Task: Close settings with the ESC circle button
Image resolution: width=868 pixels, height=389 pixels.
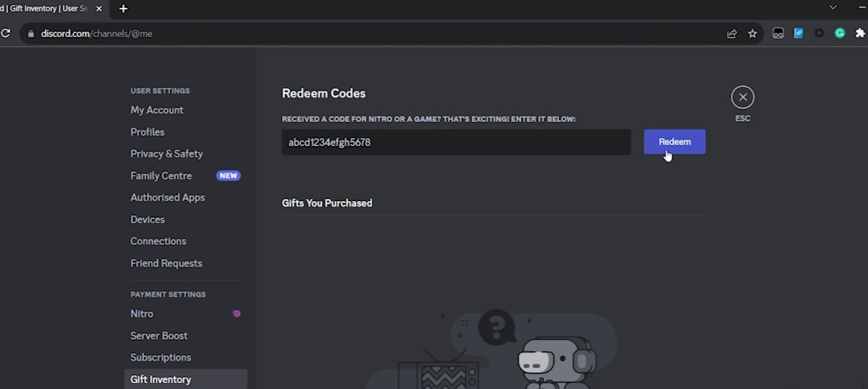Action: tap(742, 97)
